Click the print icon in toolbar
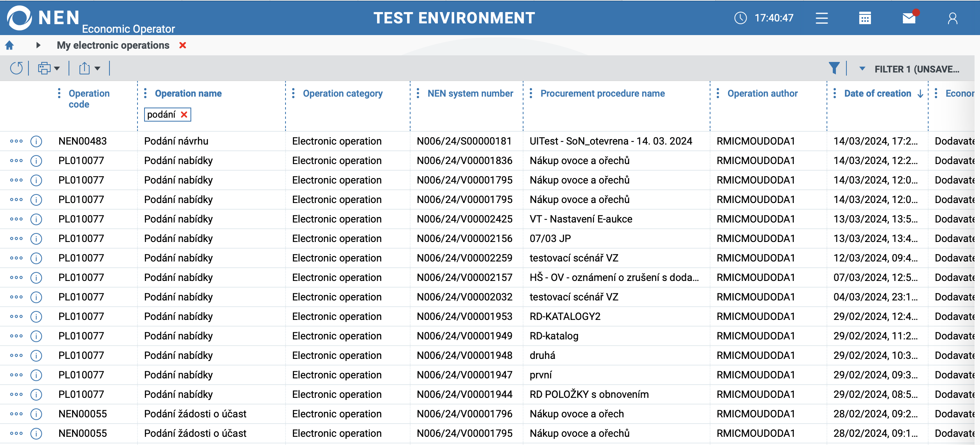This screenshot has height=445, width=980. 44,69
